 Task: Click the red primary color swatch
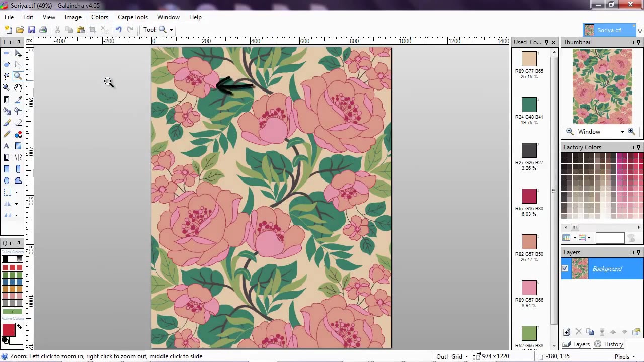click(8, 330)
